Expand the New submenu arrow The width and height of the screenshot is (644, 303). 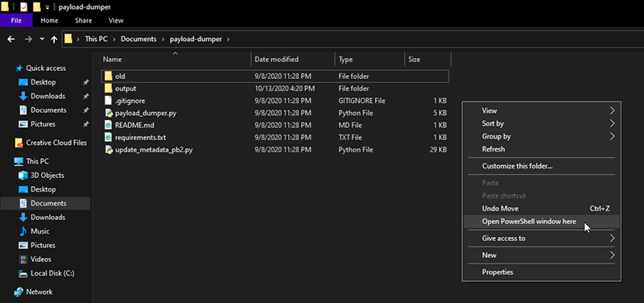(613, 255)
